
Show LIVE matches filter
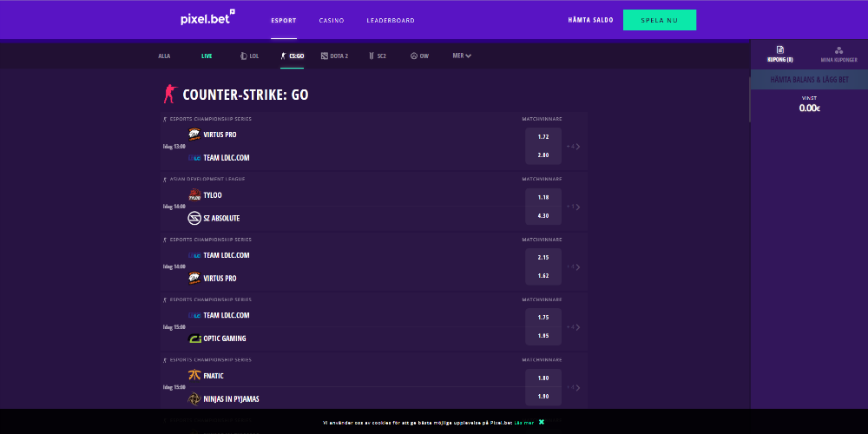pos(207,56)
